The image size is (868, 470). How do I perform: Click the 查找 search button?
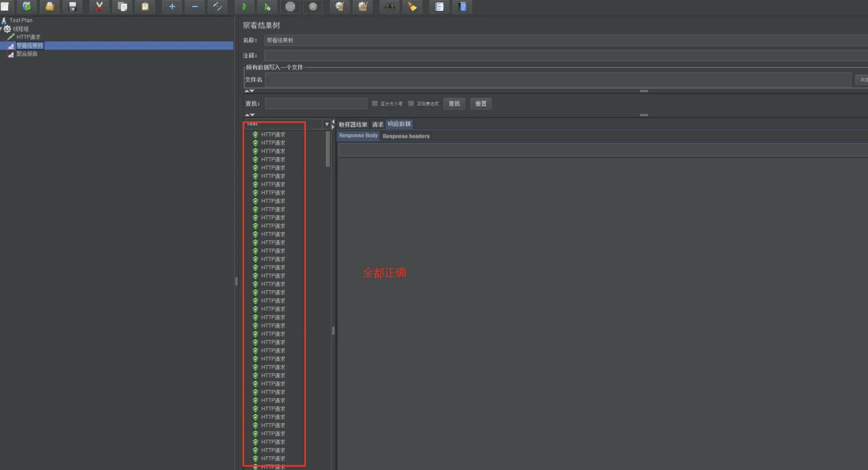pos(454,104)
